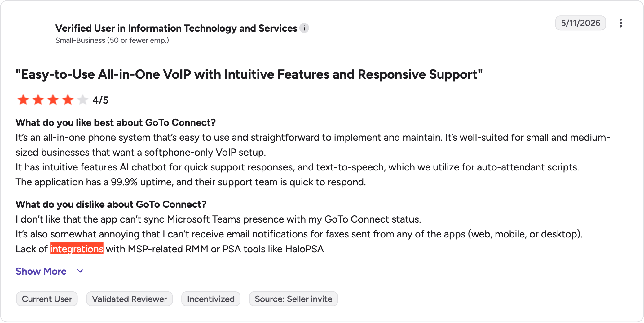This screenshot has width=644, height=323.
Task: Click the first rating star
Action: tap(23, 100)
